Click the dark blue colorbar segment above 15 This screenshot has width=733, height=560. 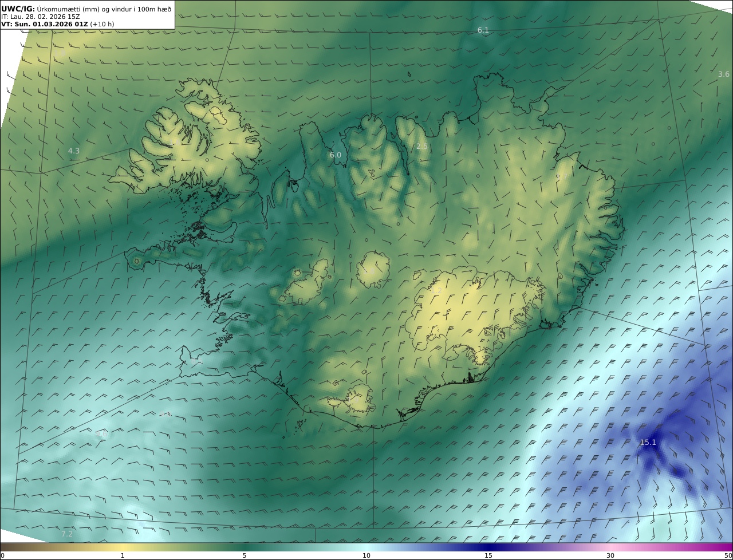point(488,547)
